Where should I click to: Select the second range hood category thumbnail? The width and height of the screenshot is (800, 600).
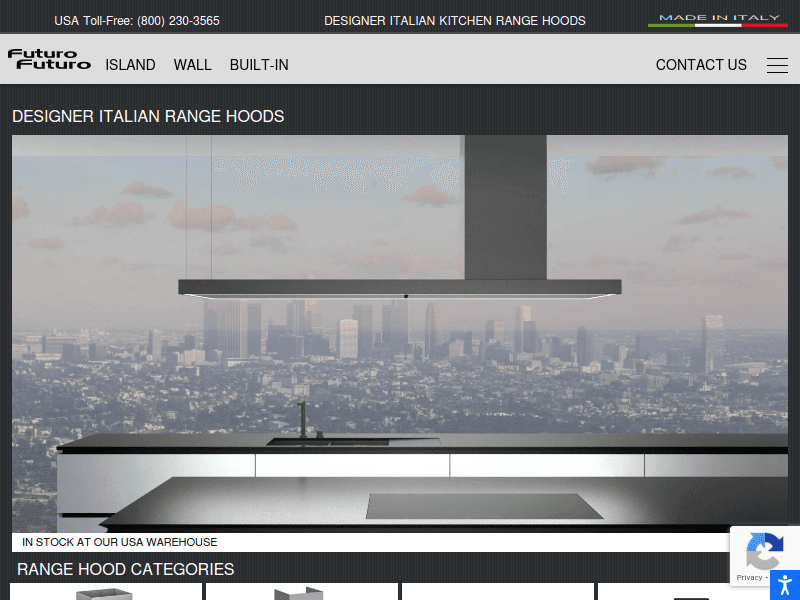click(x=301, y=592)
